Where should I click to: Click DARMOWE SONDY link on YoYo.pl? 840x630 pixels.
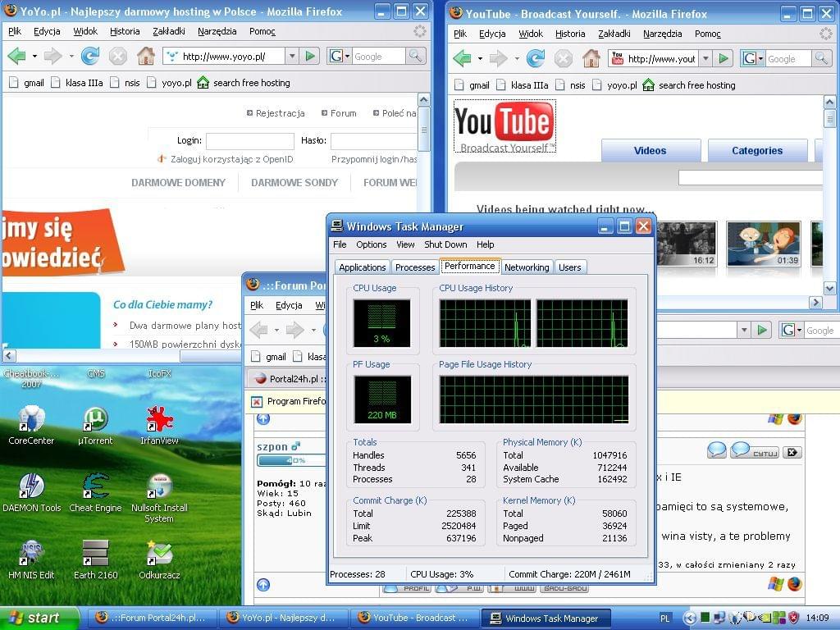click(x=294, y=183)
